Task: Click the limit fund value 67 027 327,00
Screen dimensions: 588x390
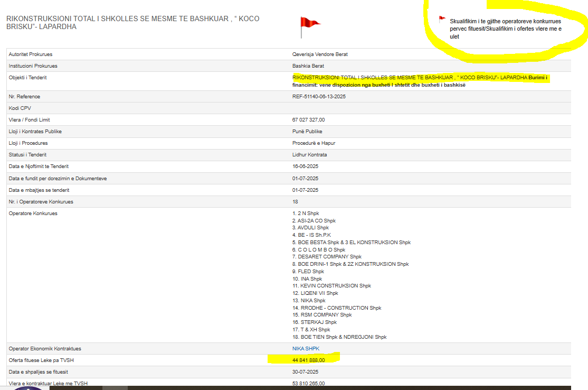Action: pyautogui.click(x=308, y=120)
